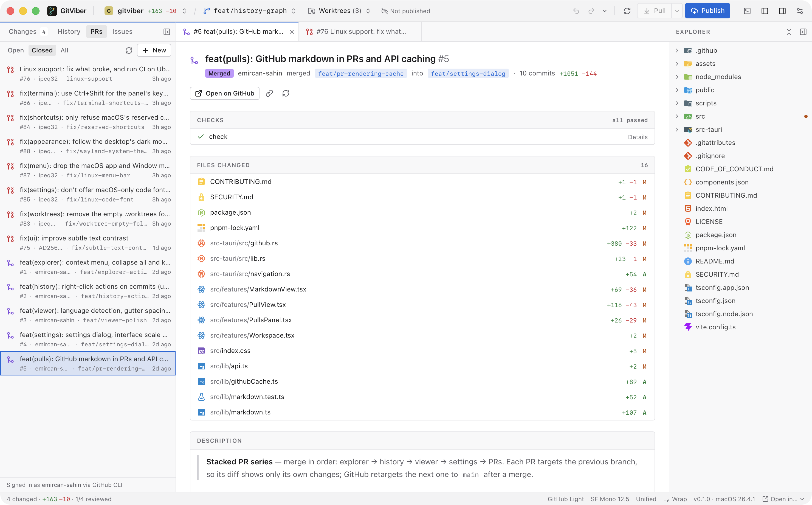Open the Worktrees (3) dropdown
Image resolution: width=812 pixels, height=505 pixels.
click(339, 11)
